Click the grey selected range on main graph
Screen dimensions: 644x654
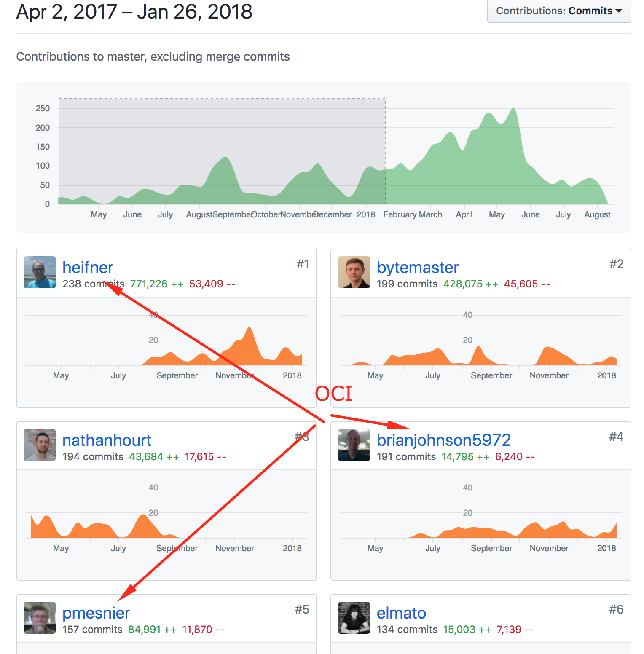click(222, 151)
